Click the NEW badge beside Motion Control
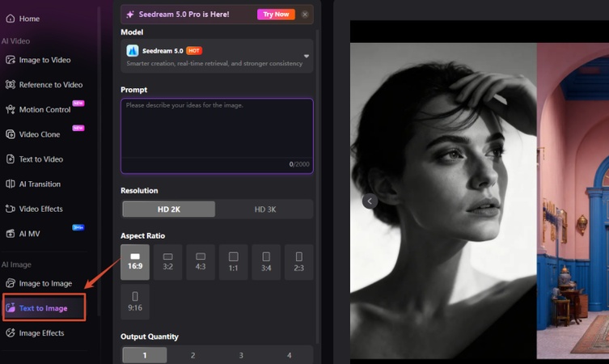The width and height of the screenshot is (609, 364). (x=78, y=103)
